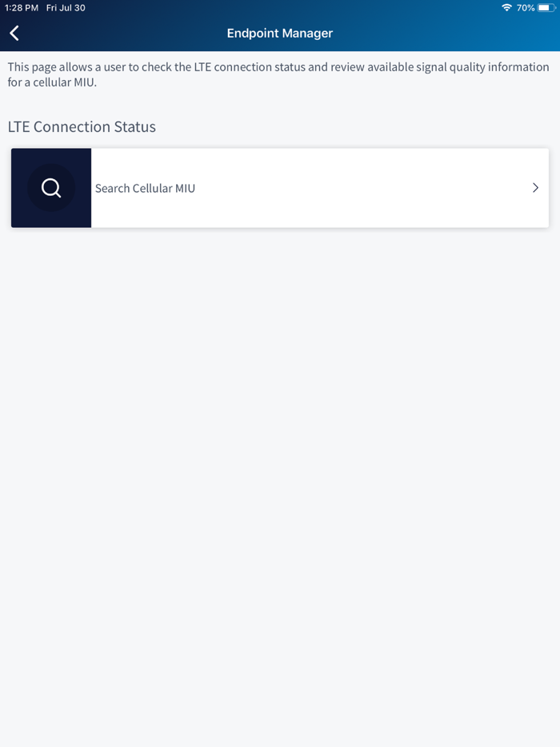Tap the Wi-Fi icon in status bar

click(506, 8)
